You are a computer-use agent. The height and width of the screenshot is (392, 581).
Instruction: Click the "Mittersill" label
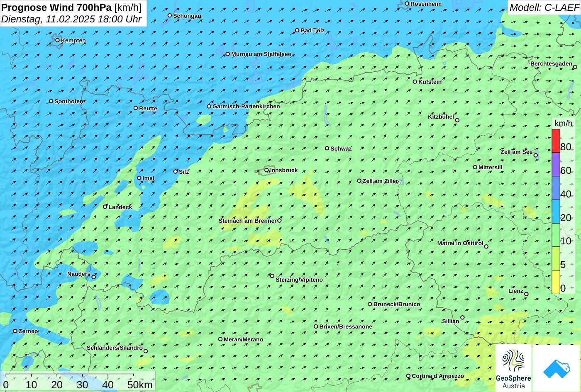click(x=491, y=167)
